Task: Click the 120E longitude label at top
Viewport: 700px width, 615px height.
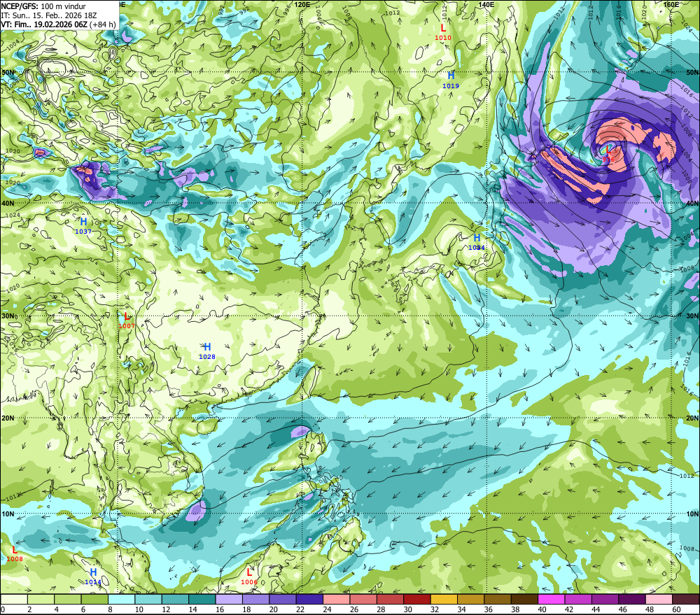Action: click(302, 4)
